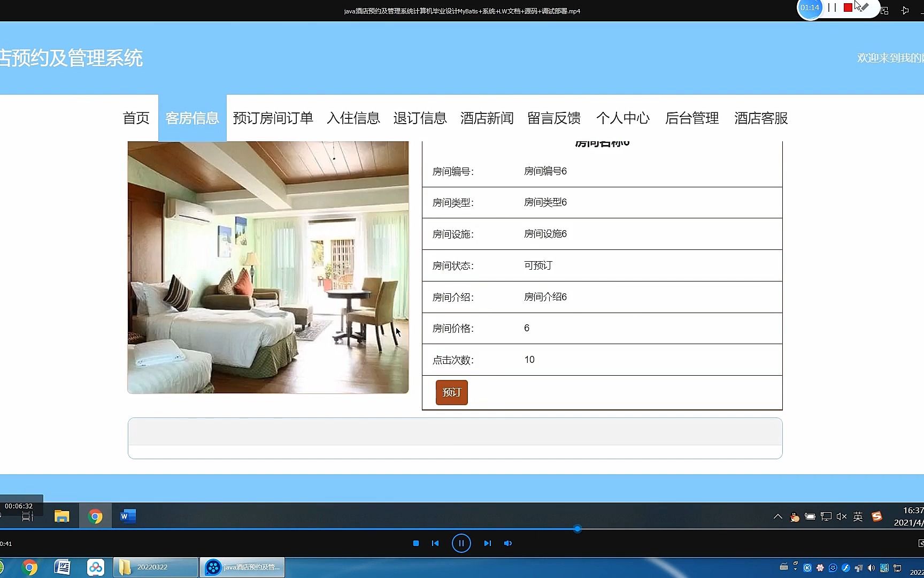Viewport: 924px width, 578px height.
Task: Click the hotel room photo thumbnail
Action: point(267,267)
